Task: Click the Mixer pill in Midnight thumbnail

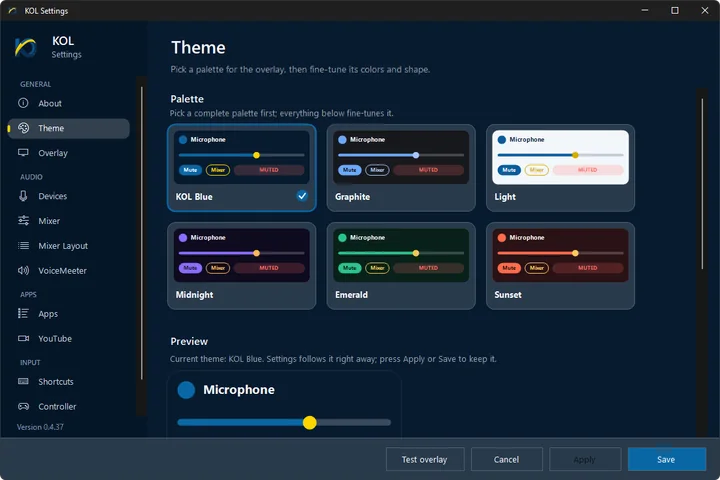Action: [218, 268]
